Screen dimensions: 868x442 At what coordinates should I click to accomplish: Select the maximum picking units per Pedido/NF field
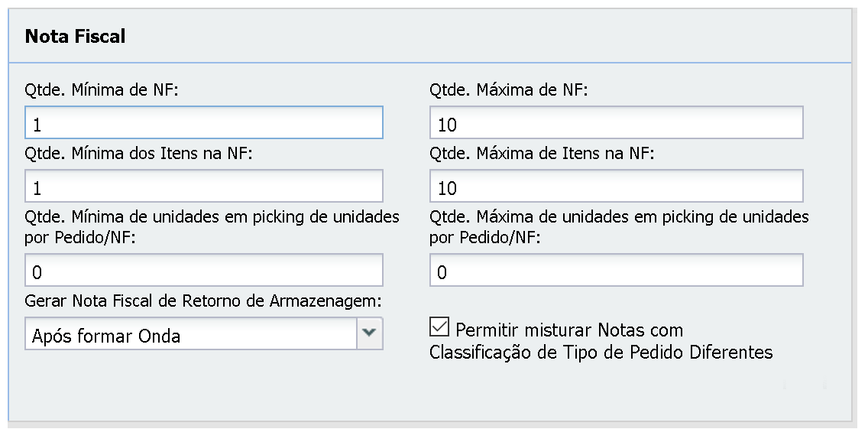point(616,271)
